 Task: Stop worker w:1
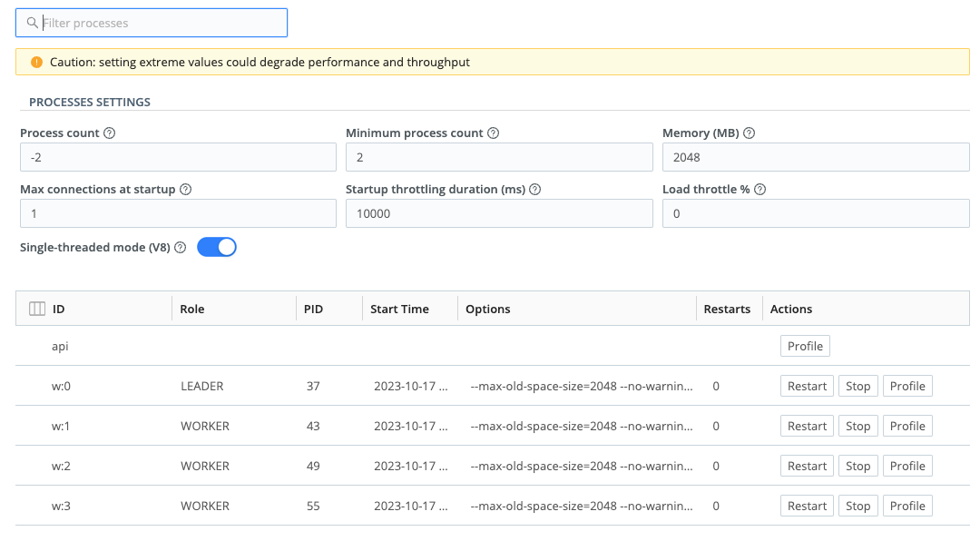(857, 426)
